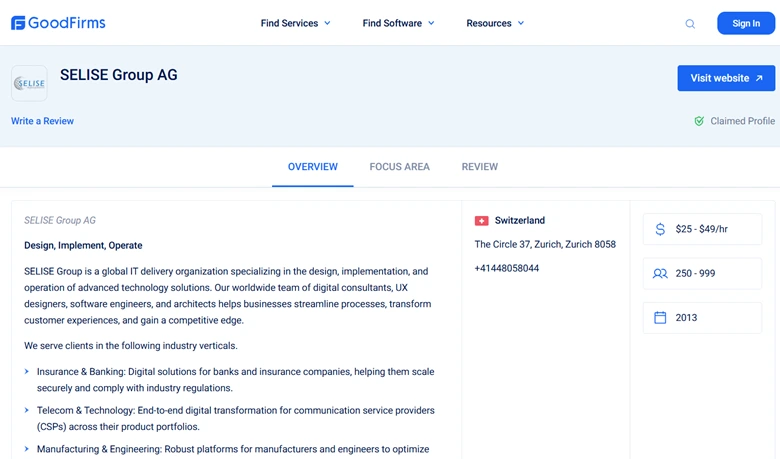Open the Resources dropdown menu
This screenshot has width=780, height=459.
pos(495,23)
